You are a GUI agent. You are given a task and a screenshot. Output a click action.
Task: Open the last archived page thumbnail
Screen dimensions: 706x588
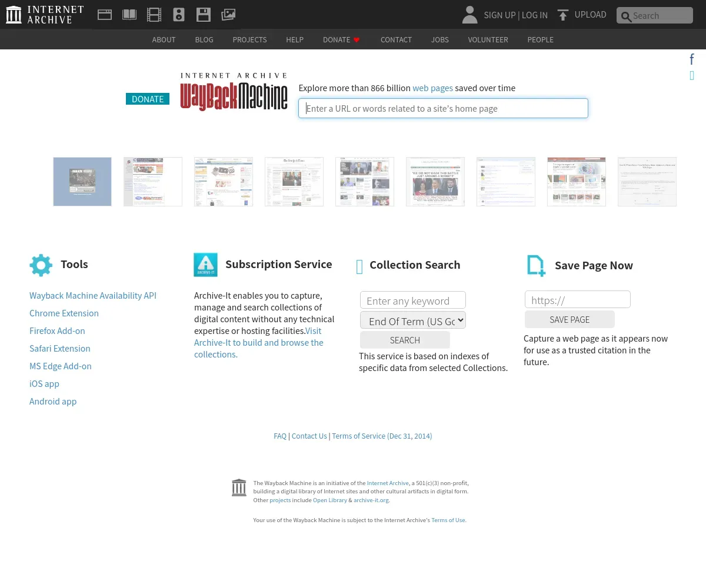[x=647, y=182]
